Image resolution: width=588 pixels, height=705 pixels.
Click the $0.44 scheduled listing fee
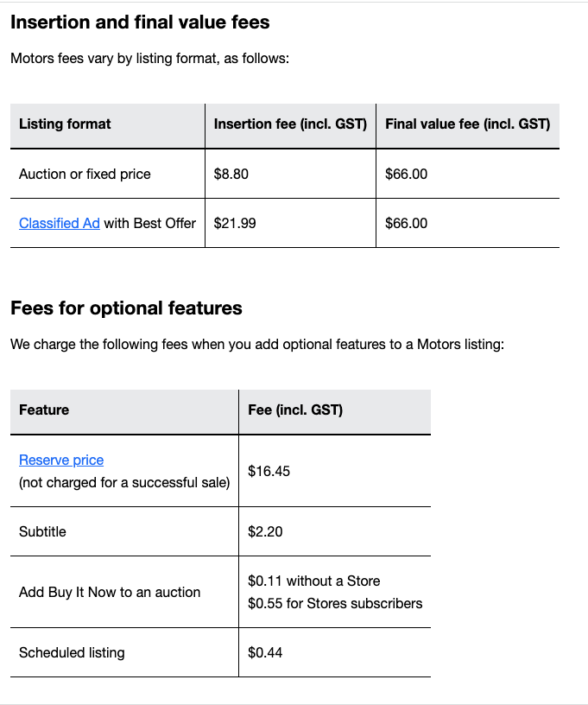click(265, 652)
